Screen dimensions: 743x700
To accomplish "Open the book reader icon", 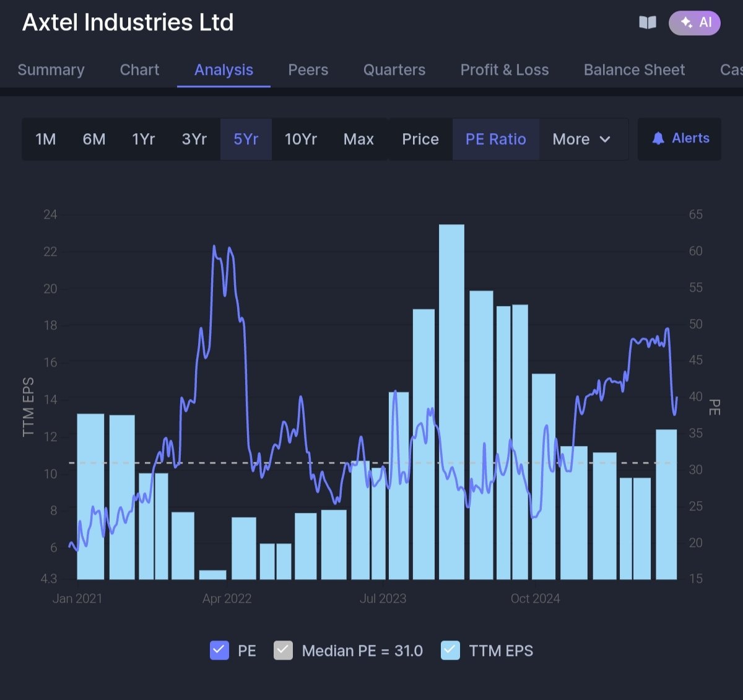I will [648, 23].
